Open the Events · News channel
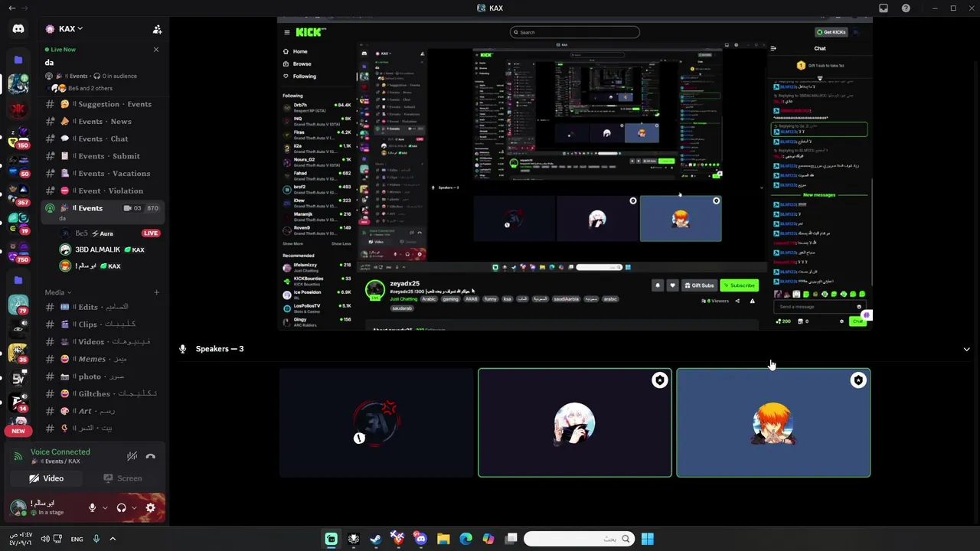 coord(102,122)
